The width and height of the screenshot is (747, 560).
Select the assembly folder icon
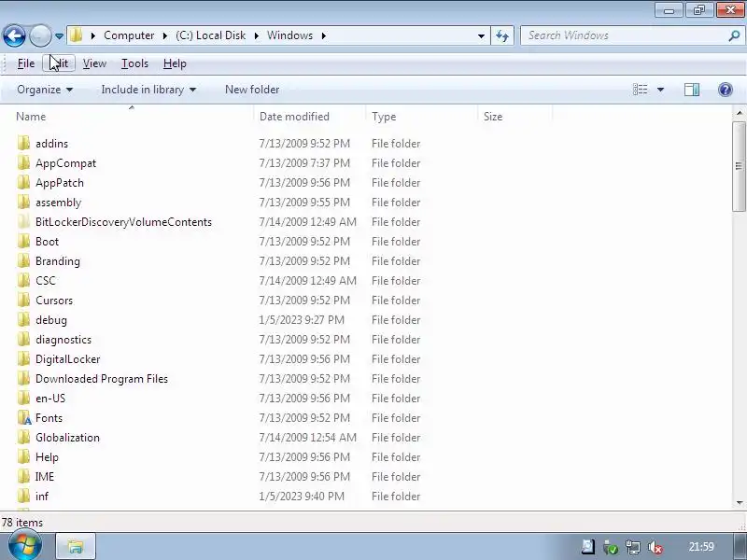click(23, 203)
